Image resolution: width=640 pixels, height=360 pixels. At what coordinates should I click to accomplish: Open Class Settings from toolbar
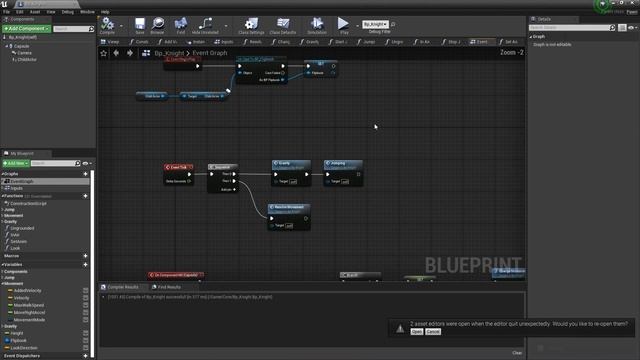(x=251, y=24)
